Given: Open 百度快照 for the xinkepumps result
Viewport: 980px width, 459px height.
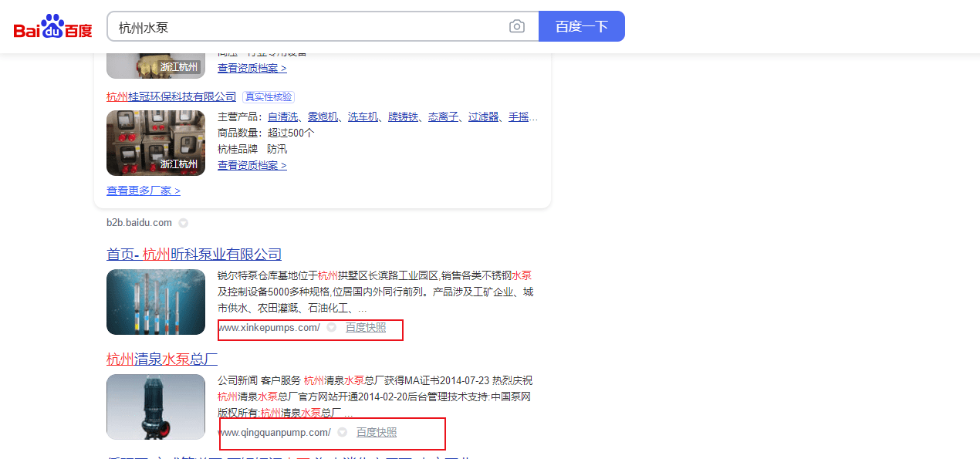Looking at the screenshot, I should tap(366, 328).
